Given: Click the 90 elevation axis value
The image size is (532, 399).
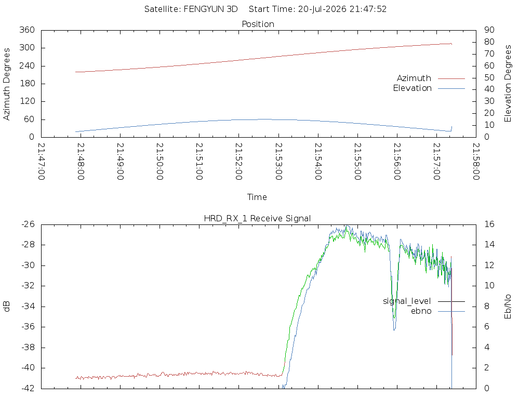Looking at the screenshot, I should 489,30.
